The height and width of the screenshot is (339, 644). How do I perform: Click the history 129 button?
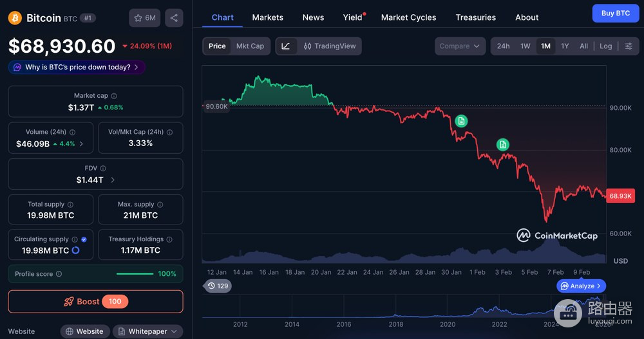[217, 286]
